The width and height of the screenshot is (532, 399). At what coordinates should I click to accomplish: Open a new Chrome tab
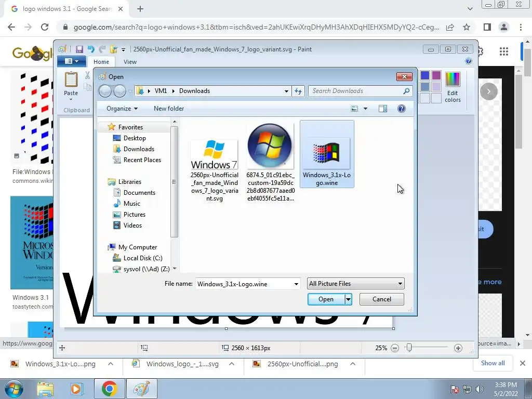point(140,9)
